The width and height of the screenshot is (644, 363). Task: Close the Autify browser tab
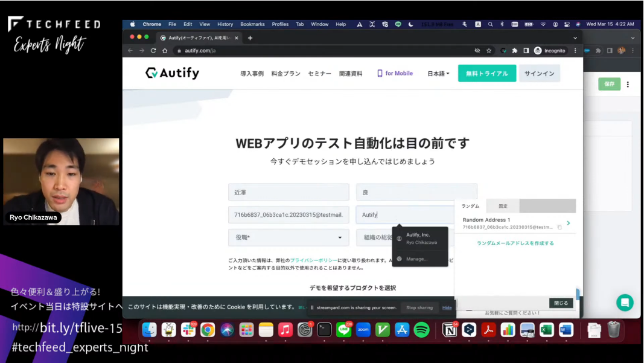pos(236,38)
